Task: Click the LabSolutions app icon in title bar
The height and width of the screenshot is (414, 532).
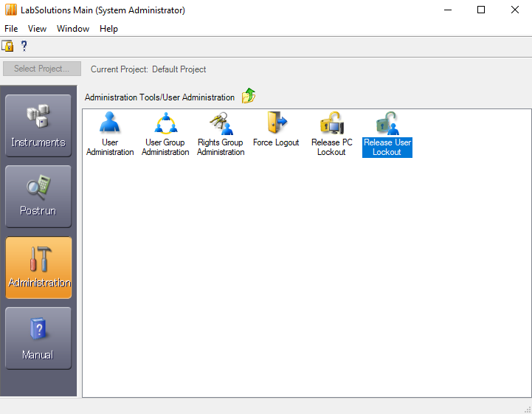Action: [11, 10]
